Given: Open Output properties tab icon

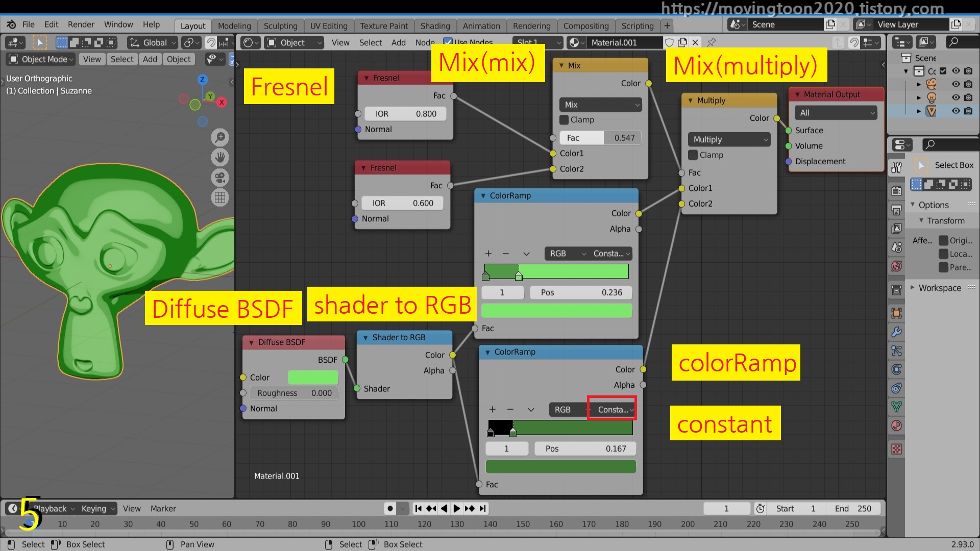Looking at the screenshot, I should coord(896,210).
